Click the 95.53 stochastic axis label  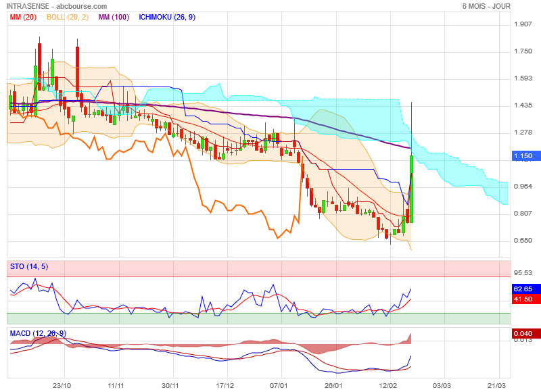tap(523, 273)
